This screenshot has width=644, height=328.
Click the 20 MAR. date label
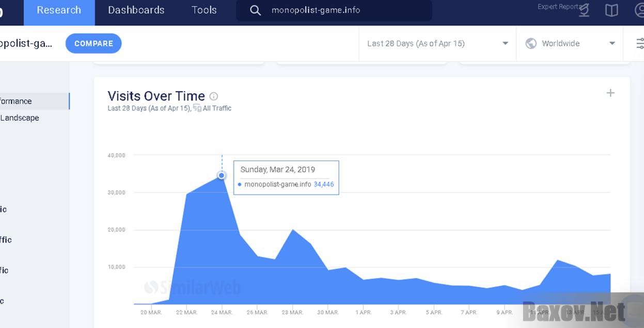pyautogui.click(x=151, y=313)
